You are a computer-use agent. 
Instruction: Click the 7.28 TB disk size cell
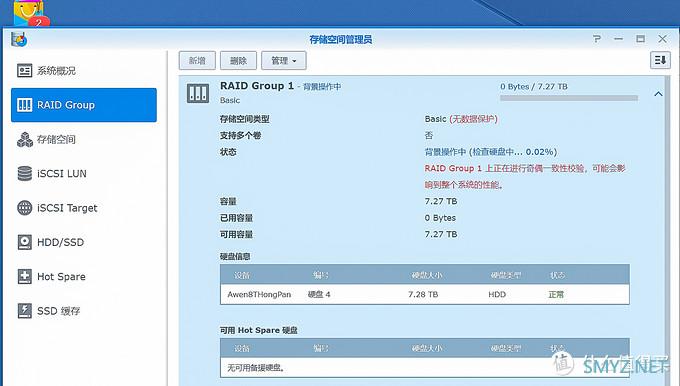click(423, 294)
